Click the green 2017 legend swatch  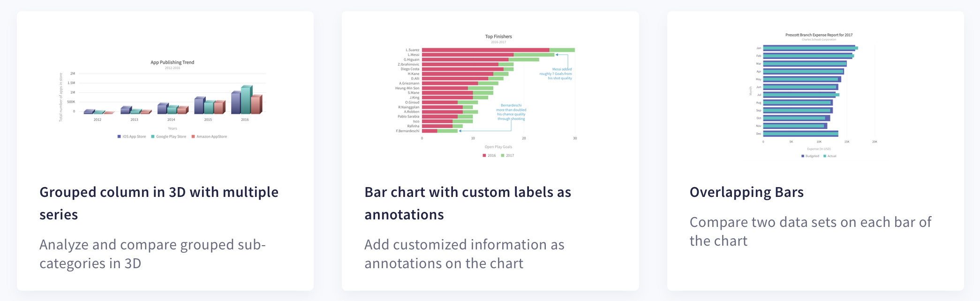point(503,156)
